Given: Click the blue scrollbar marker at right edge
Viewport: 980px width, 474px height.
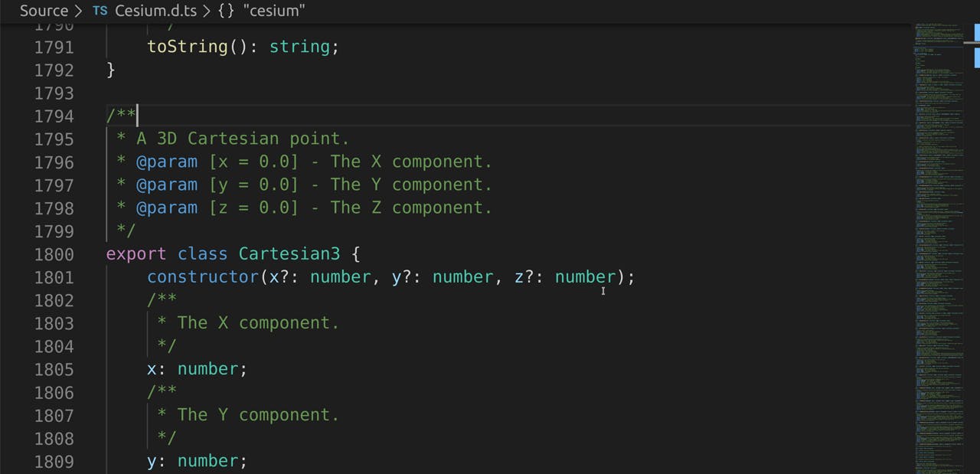Looking at the screenshot, I should point(976,34).
